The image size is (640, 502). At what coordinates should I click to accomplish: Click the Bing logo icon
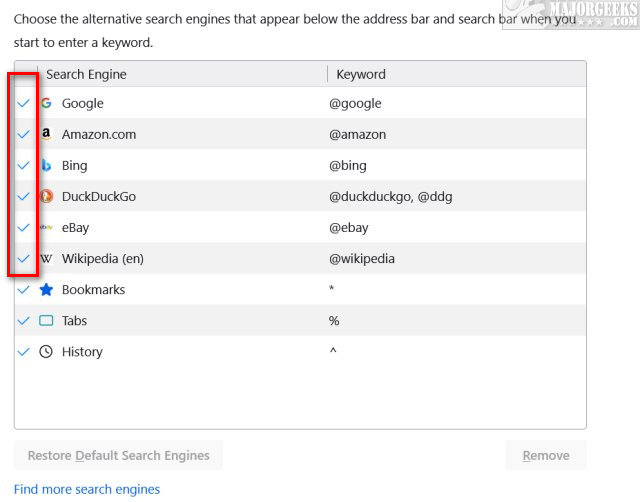[x=46, y=165]
